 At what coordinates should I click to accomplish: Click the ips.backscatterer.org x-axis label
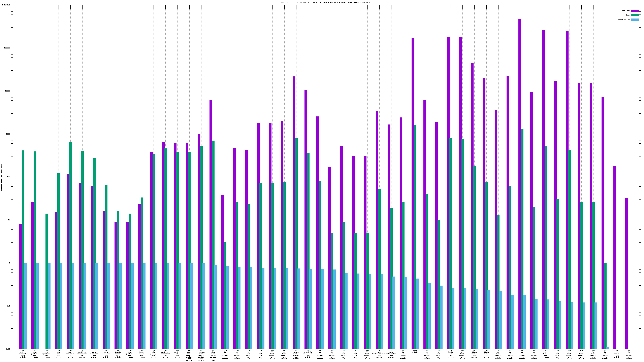click(379, 354)
